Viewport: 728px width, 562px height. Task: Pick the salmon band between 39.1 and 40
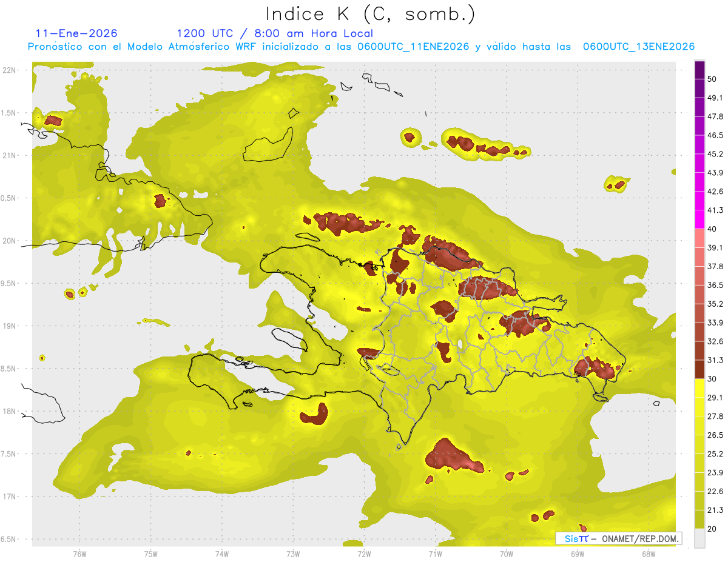pos(699,238)
